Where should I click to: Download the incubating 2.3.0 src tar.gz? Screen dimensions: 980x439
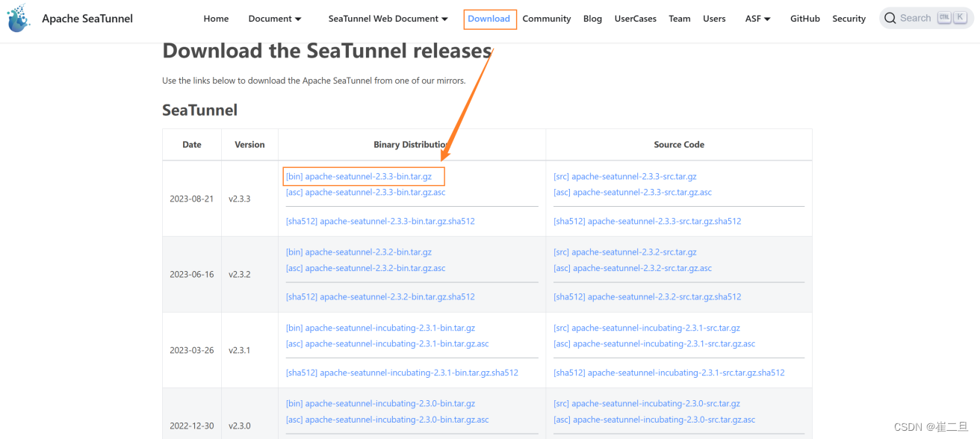[646, 404]
